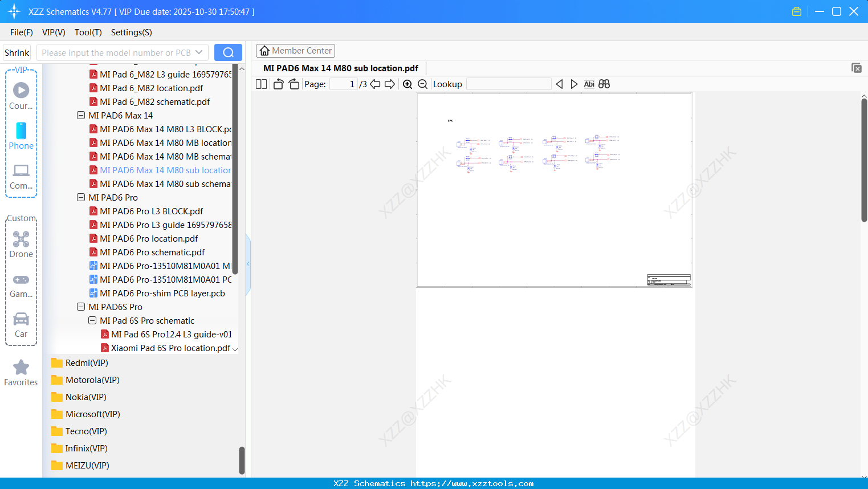Click the Lookup text field

tap(509, 84)
